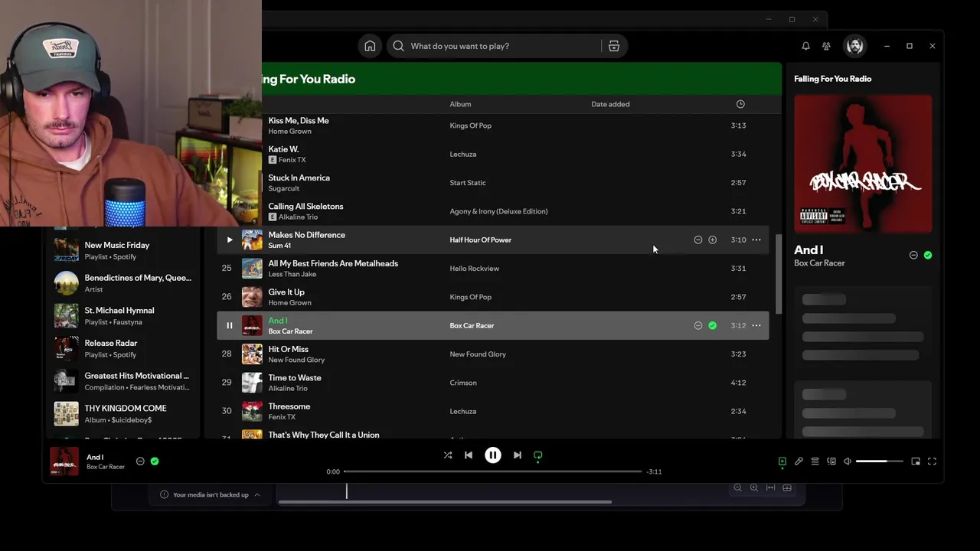The image size is (980, 551).
Task: Play the Makes No Difference row
Action: tap(229, 240)
